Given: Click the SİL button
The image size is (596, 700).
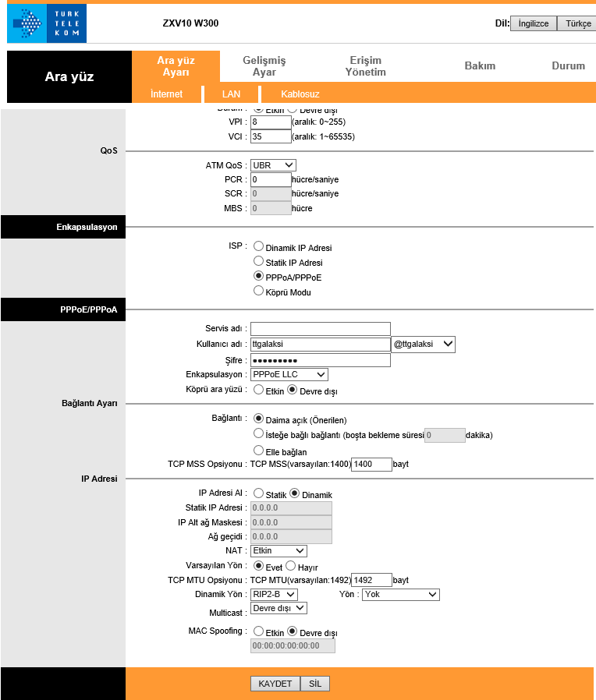Looking at the screenshot, I should click(315, 684).
